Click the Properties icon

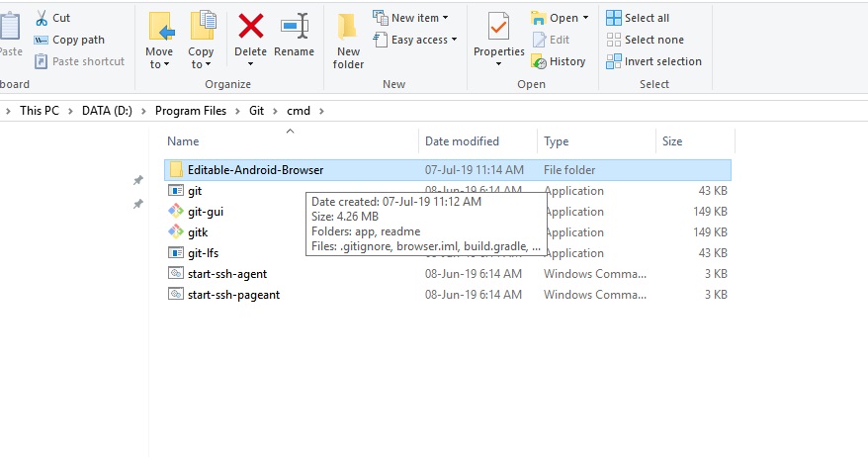pyautogui.click(x=499, y=27)
